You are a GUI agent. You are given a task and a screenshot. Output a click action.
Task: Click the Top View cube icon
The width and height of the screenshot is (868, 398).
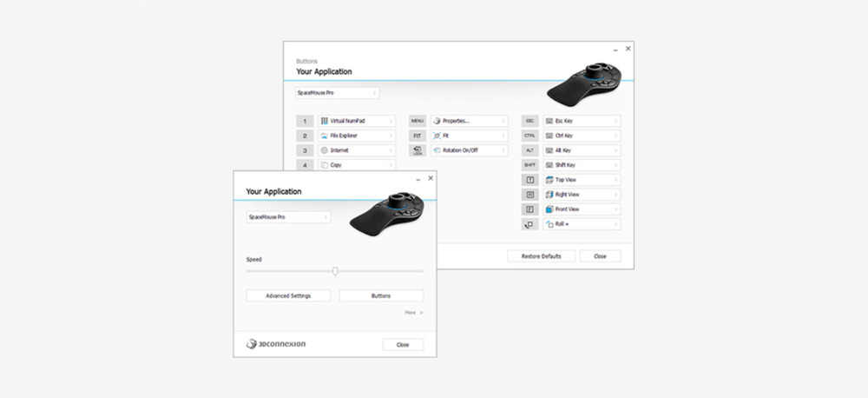point(549,180)
